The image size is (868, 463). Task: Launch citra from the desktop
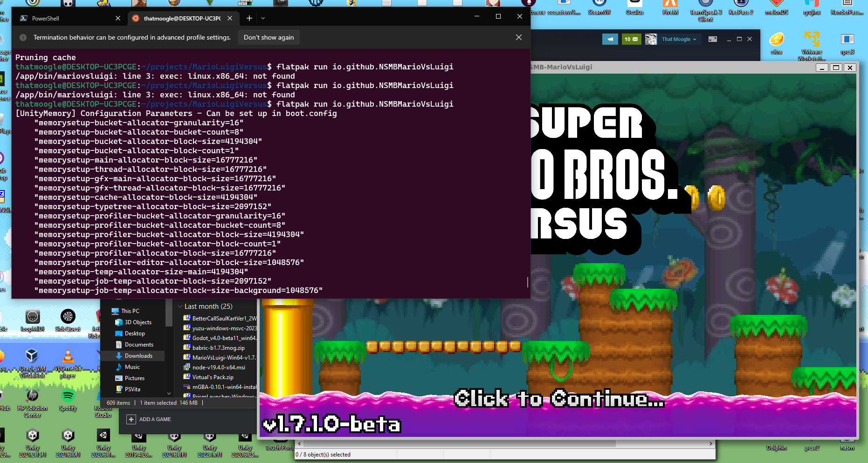click(777, 40)
